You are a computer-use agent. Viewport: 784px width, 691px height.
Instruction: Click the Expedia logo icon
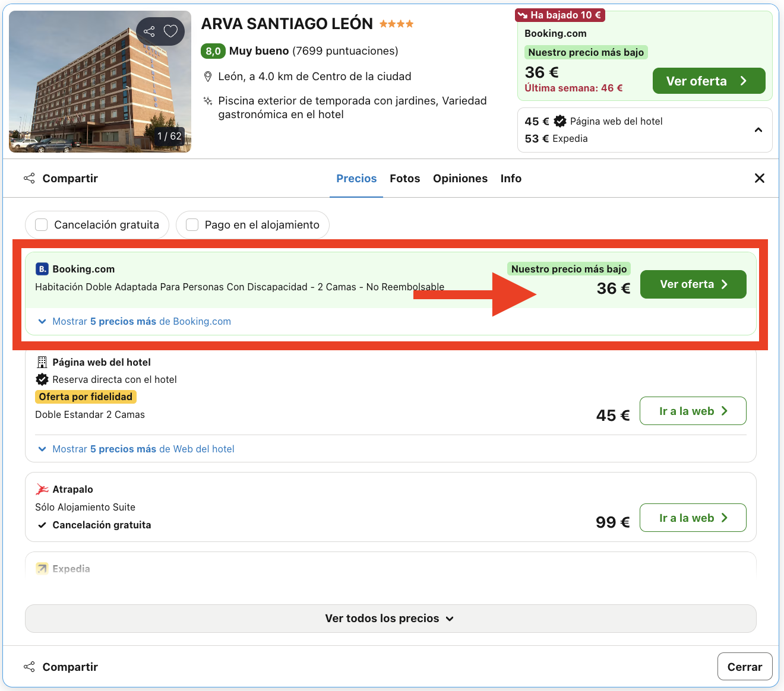[41, 568]
